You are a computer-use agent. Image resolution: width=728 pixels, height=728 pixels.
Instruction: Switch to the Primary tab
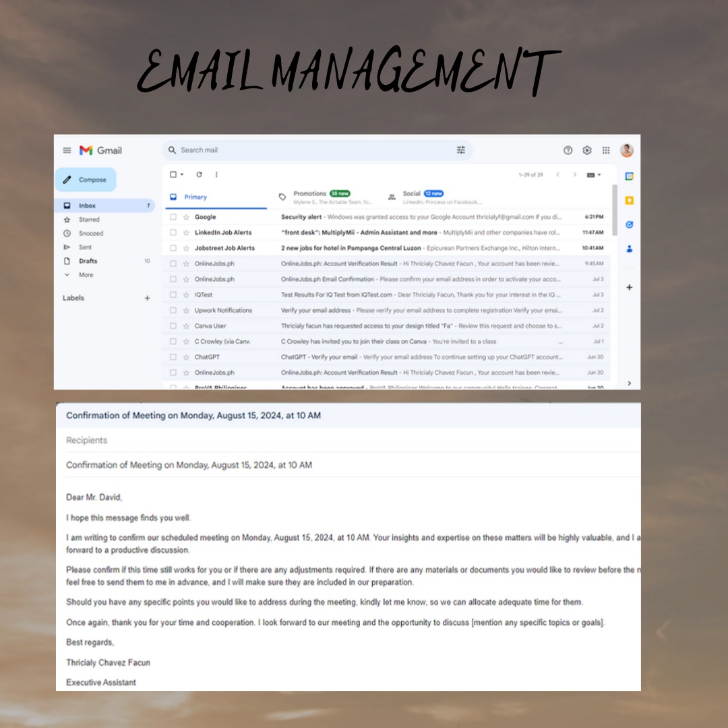[x=214, y=197]
